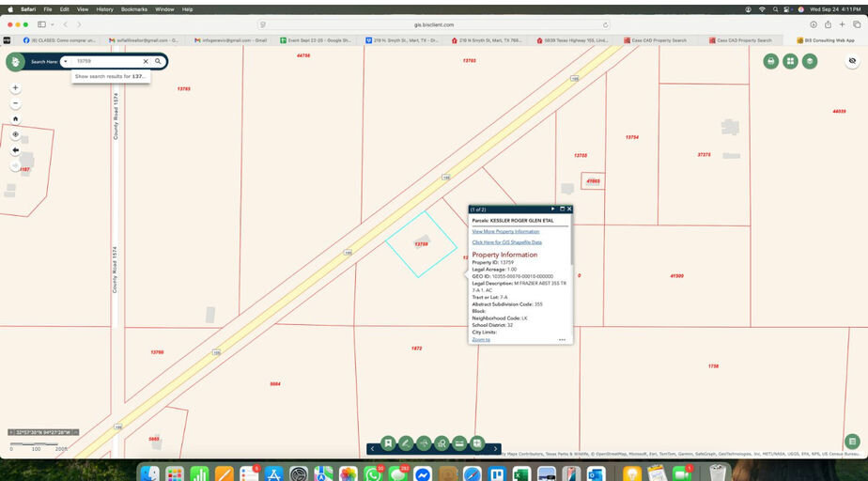Open the Bookmarks menu in Safari

pyautogui.click(x=134, y=8)
